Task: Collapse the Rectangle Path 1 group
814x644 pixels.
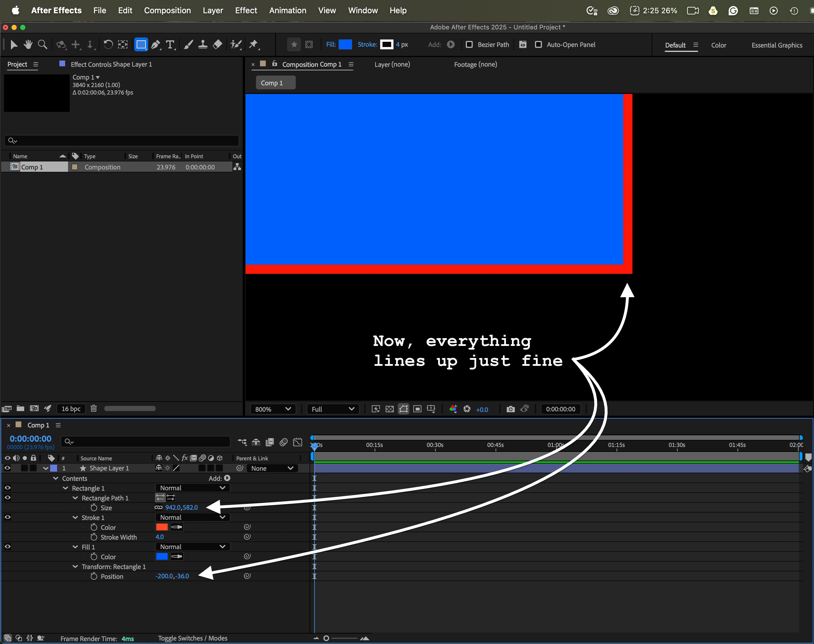Action: tap(75, 498)
